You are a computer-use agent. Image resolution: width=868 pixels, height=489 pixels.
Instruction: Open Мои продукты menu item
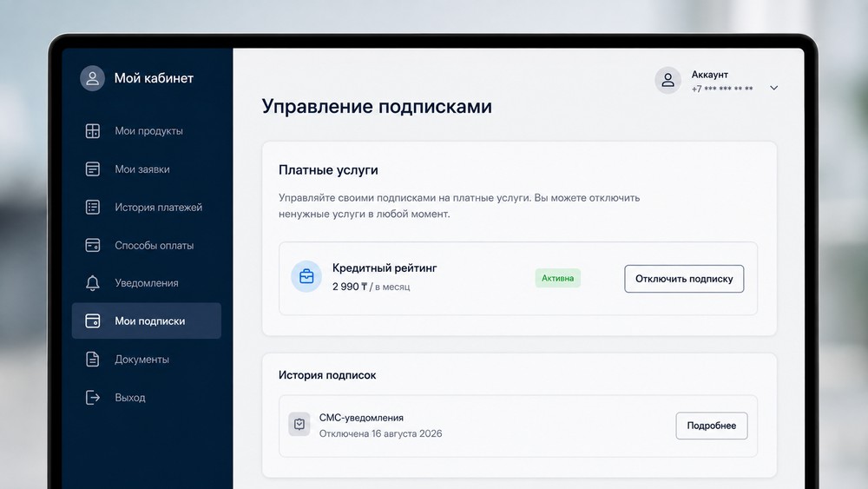tap(147, 130)
